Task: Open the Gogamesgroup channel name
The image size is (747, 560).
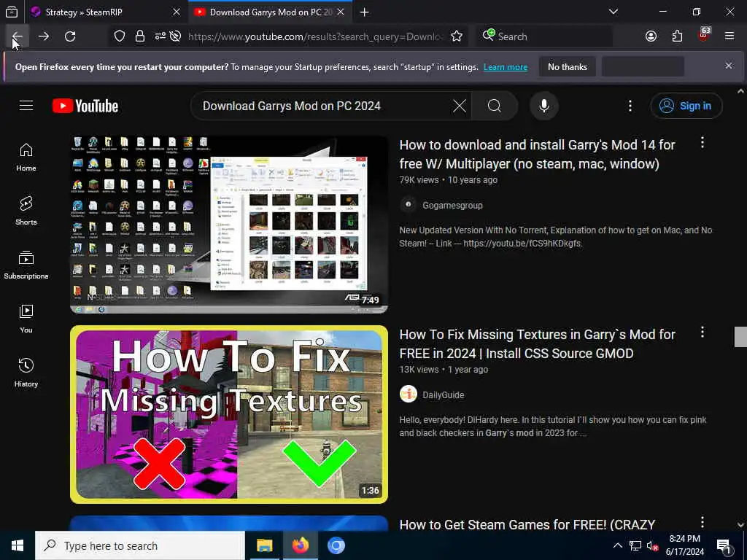Action: [452, 205]
